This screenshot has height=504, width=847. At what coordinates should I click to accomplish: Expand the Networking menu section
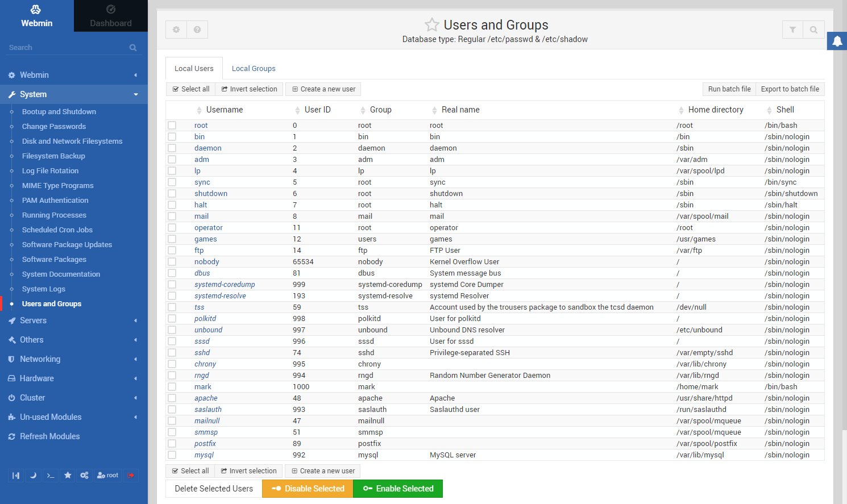pyautogui.click(x=40, y=359)
